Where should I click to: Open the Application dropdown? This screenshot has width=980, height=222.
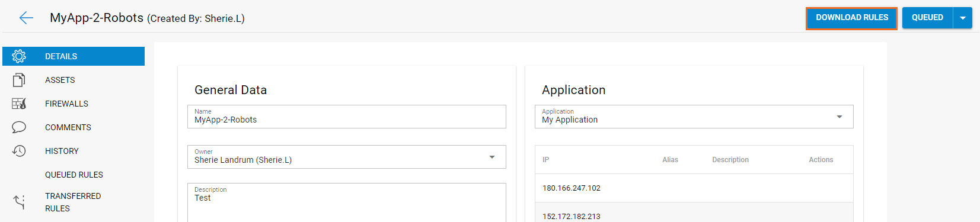pyautogui.click(x=694, y=117)
